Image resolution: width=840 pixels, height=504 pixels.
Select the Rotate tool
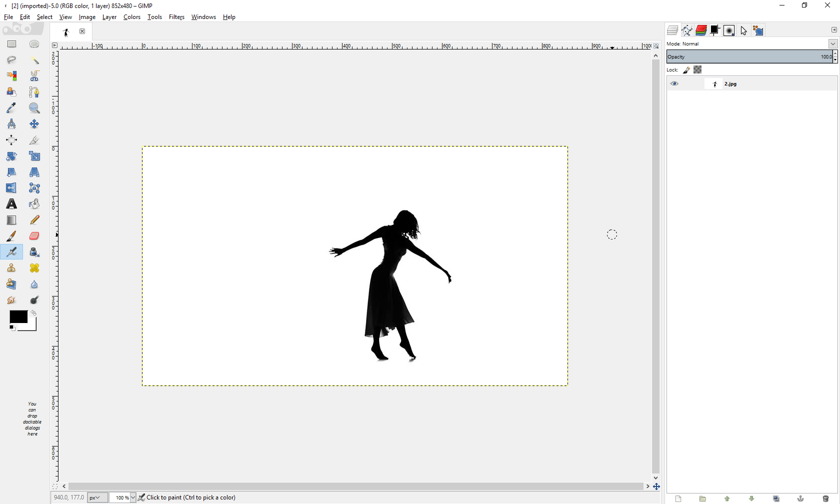pyautogui.click(x=11, y=156)
